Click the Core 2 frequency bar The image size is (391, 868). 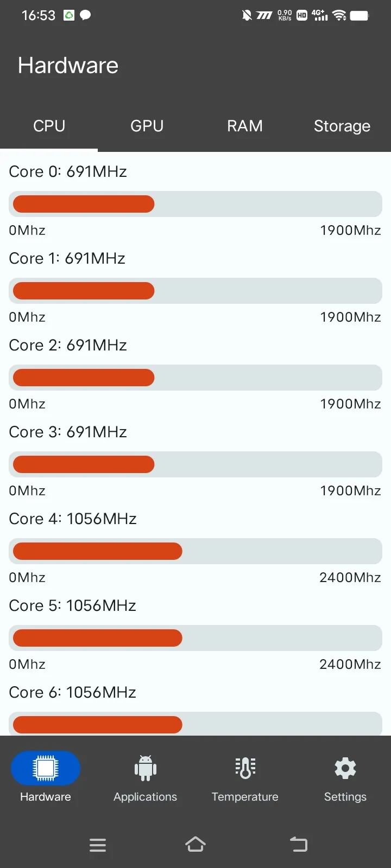pos(195,378)
